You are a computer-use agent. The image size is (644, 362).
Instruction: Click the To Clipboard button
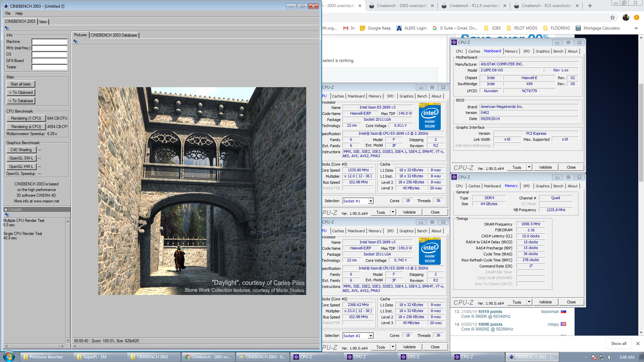tap(21, 93)
